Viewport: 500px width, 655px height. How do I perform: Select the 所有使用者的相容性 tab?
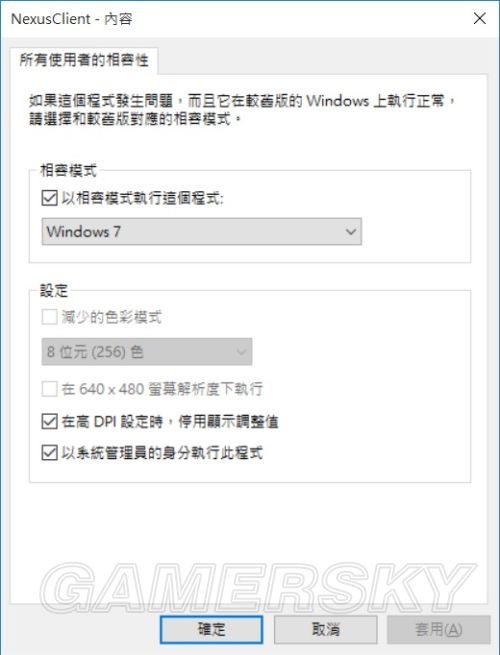(x=84, y=60)
